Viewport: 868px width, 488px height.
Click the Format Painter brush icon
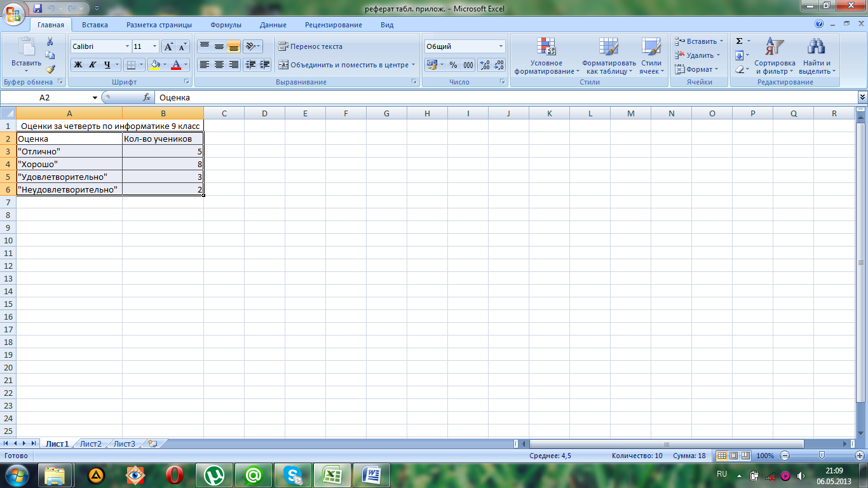coord(50,69)
